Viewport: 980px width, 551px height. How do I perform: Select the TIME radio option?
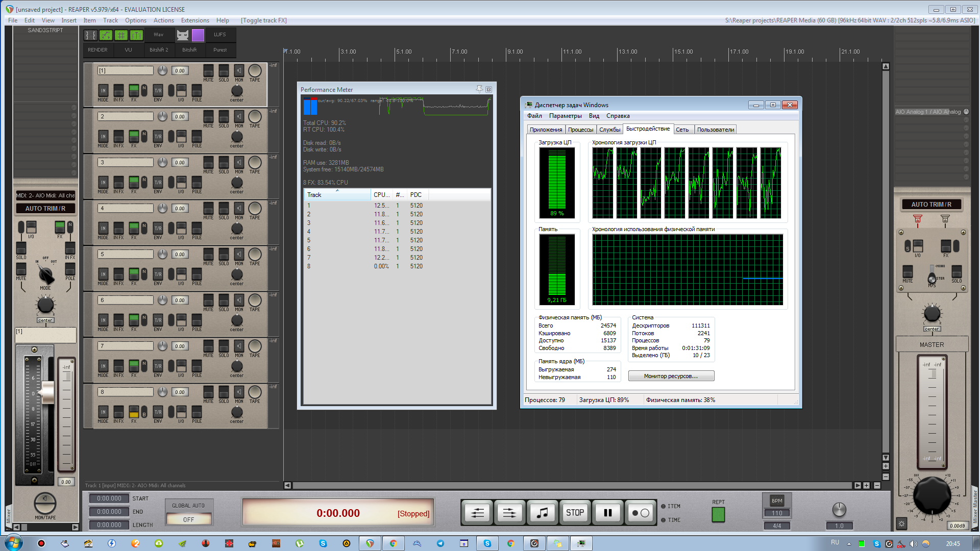(x=663, y=520)
